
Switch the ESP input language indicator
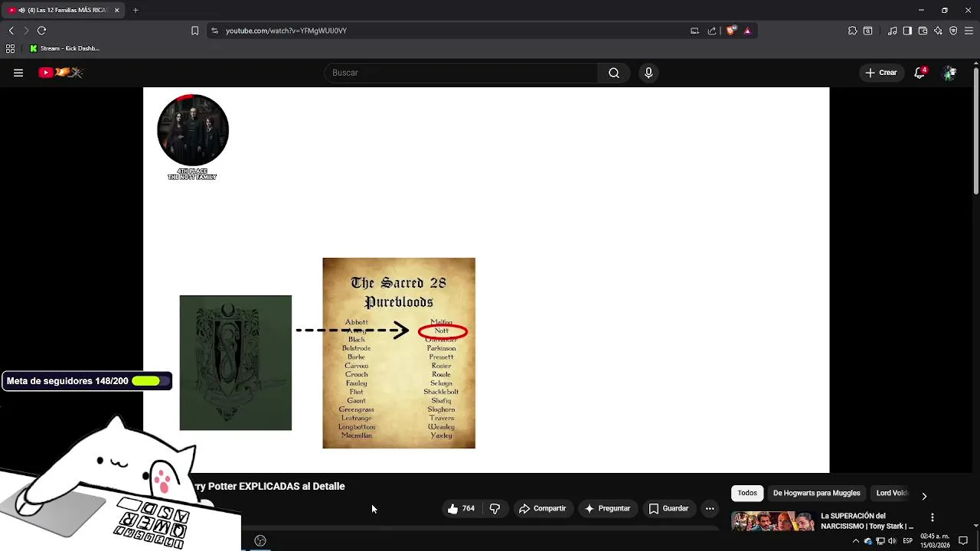pos(908,541)
